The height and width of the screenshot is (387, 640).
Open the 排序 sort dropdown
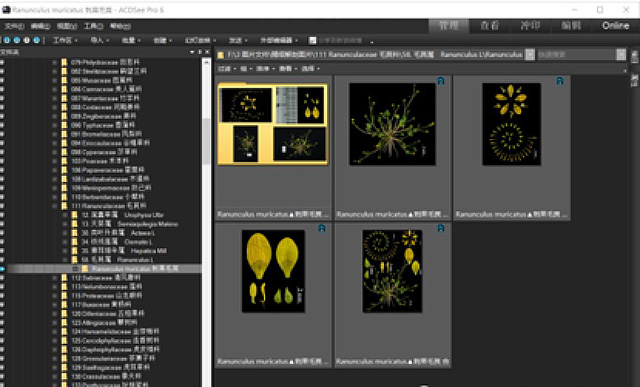click(264, 69)
